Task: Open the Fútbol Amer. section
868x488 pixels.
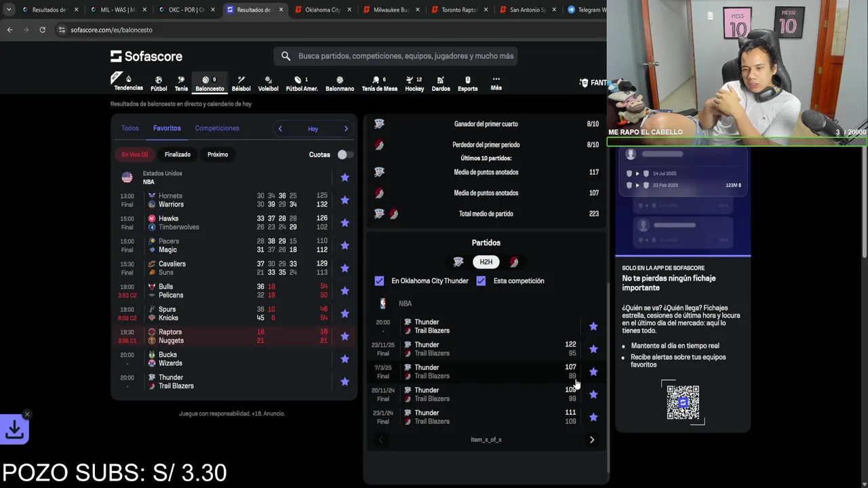Action: click(x=302, y=83)
